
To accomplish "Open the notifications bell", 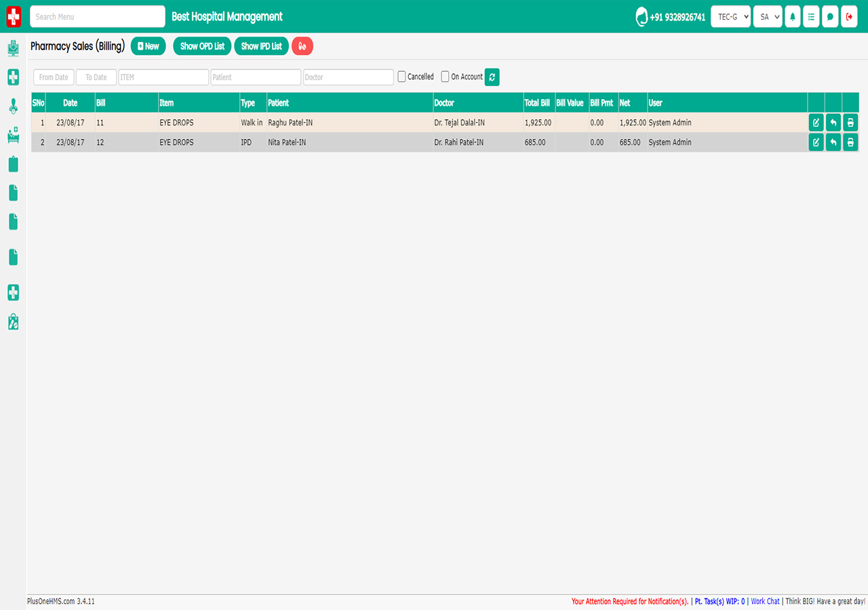I will click(x=792, y=17).
